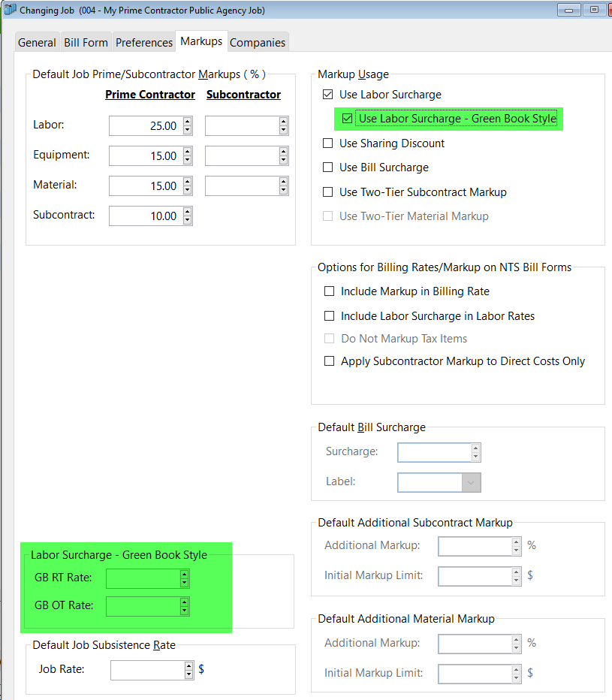Open the Bill Form tab
The image size is (612, 700).
pos(86,42)
